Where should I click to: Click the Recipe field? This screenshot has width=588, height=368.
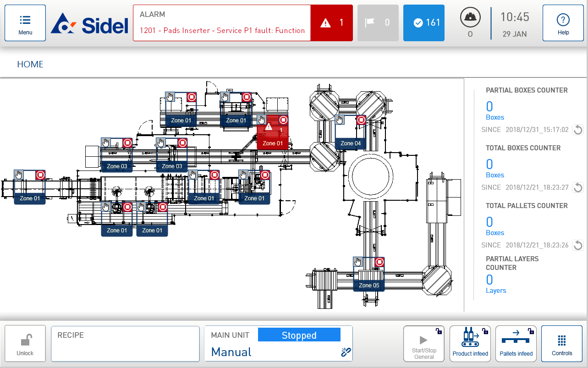(125, 343)
